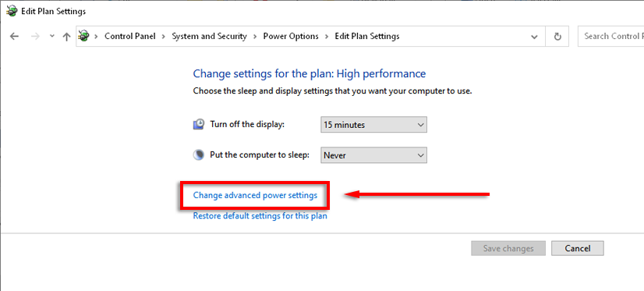Screen dimensions: 644x291
Task: Go up one level arrow
Action: pos(66,36)
